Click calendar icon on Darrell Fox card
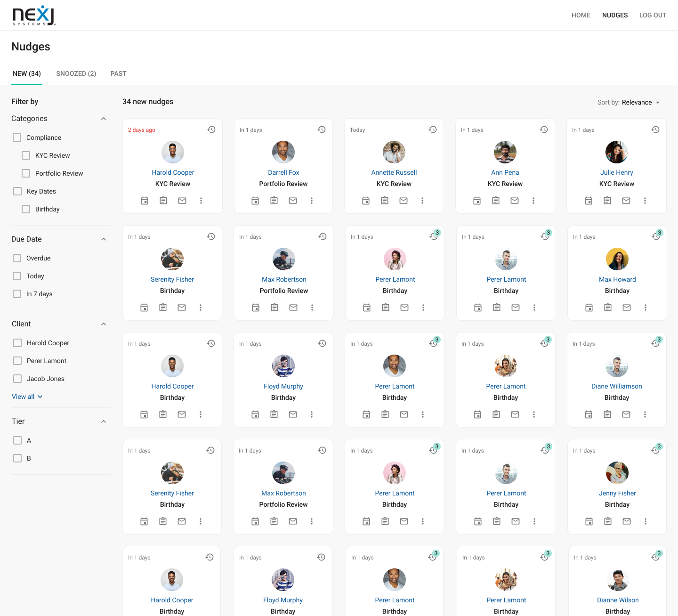This screenshot has height=616, width=678. pyautogui.click(x=255, y=201)
